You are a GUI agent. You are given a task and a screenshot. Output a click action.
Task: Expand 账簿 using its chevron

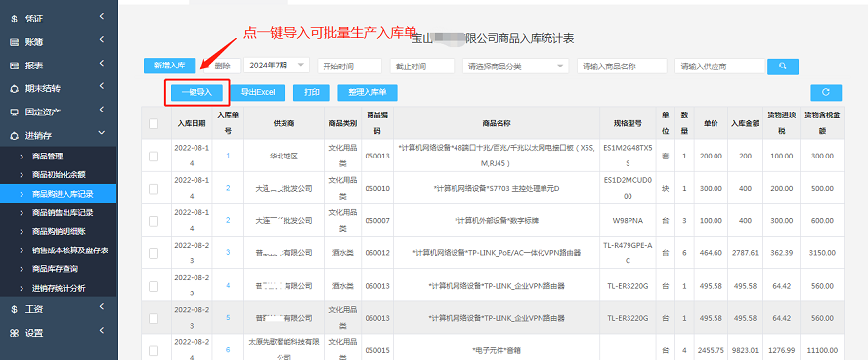click(102, 40)
